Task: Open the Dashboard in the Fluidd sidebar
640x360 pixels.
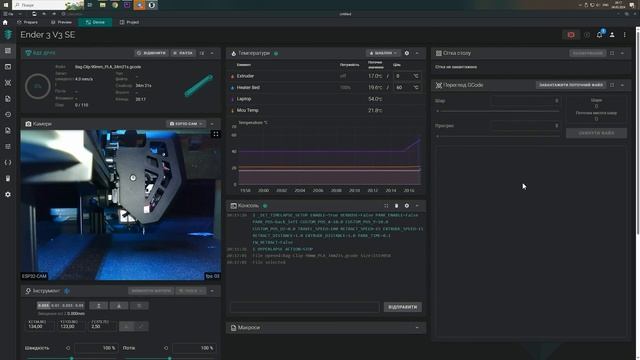Action: click(8, 51)
